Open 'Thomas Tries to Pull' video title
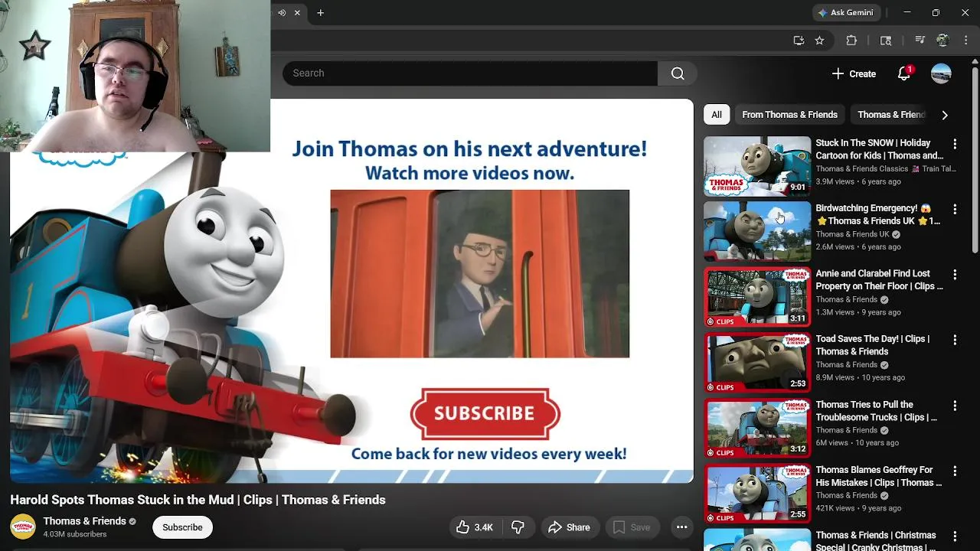Viewport: 980px width, 551px height. [x=876, y=411]
